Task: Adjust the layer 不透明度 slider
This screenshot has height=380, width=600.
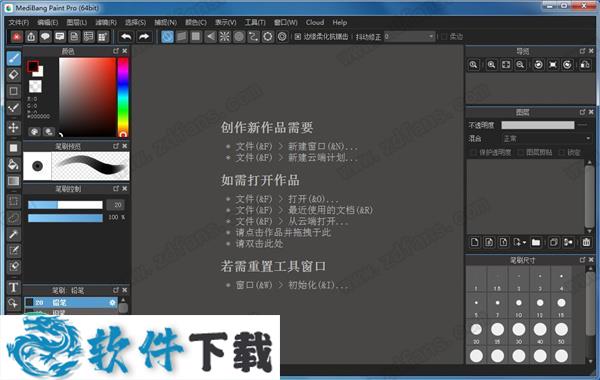Action: click(538, 125)
